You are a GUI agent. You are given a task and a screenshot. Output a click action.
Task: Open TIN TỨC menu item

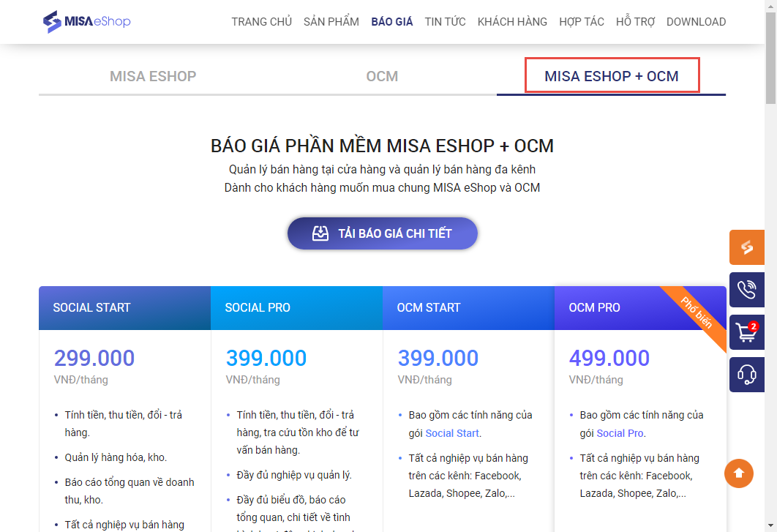point(445,22)
